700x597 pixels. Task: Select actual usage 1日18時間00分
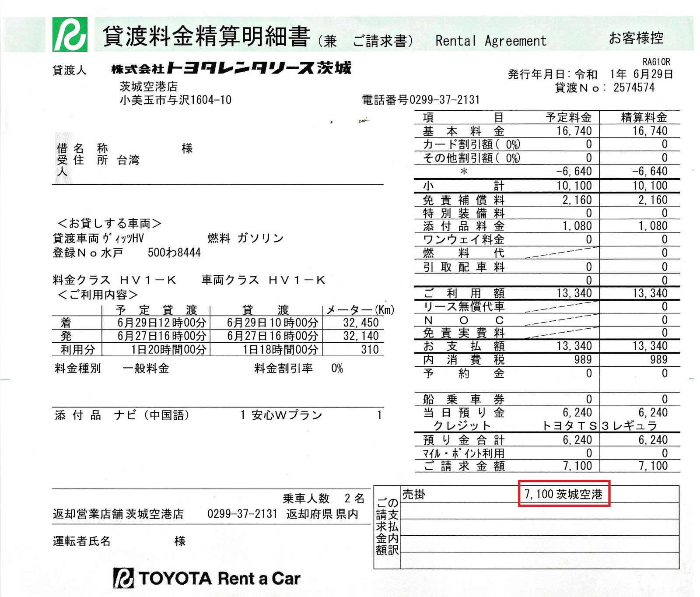280,350
